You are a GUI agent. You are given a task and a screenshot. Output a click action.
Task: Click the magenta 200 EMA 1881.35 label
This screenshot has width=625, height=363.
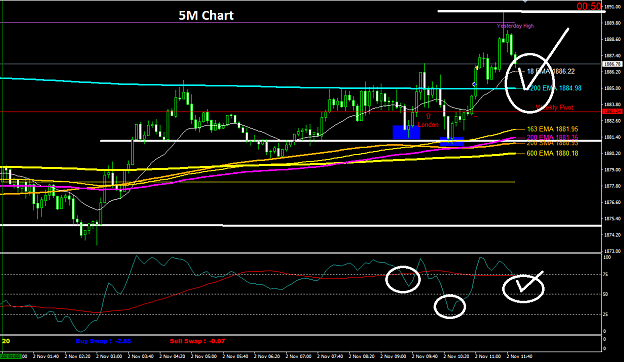[x=552, y=137]
